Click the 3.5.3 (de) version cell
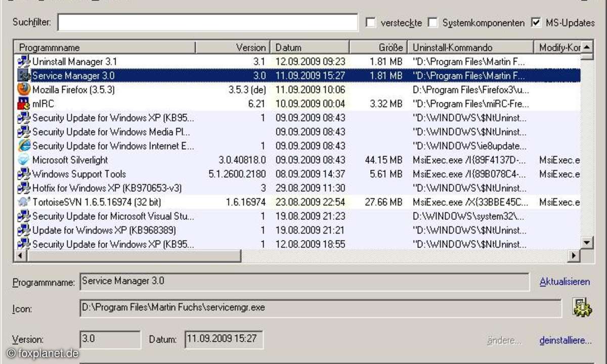 pos(247,90)
